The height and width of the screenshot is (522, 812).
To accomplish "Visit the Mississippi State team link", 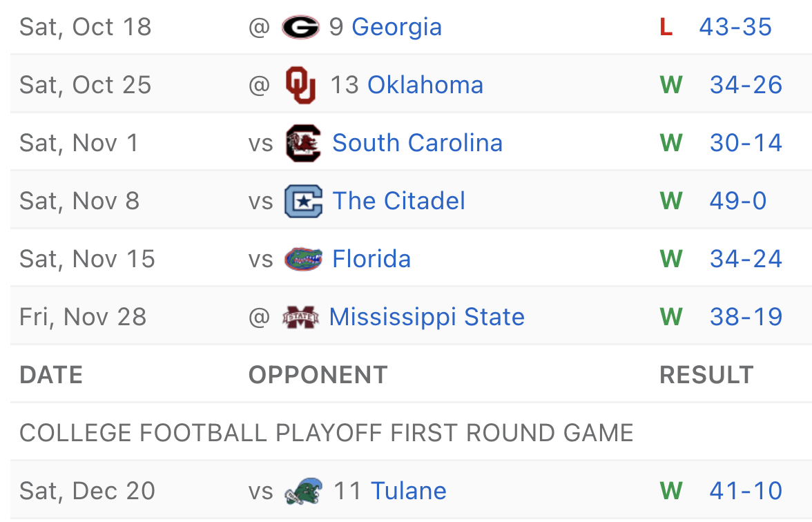I will tap(427, 318).
